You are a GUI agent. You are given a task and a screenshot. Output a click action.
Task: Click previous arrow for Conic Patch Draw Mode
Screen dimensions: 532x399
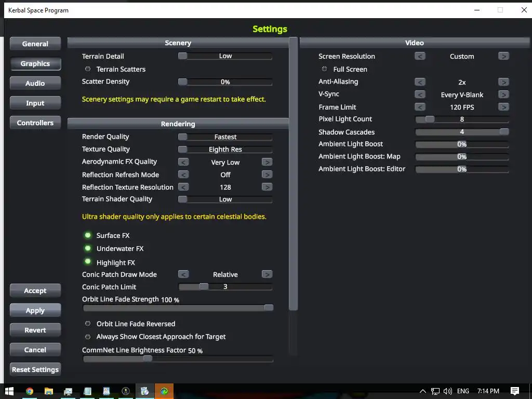click(183, 274)
